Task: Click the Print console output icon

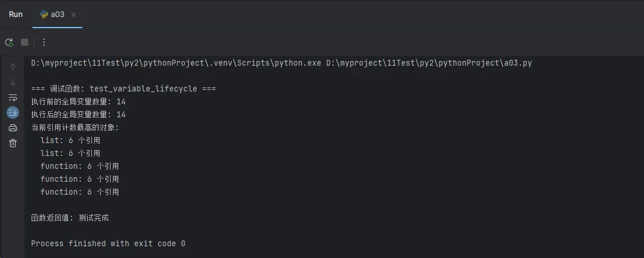Action: [13, 128]
